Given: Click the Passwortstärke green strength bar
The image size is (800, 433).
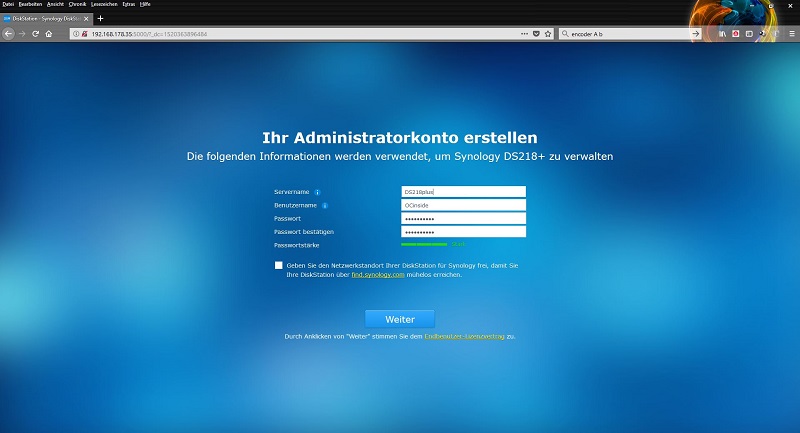Looking at the screenshot, I should click(x=424, y=244).
